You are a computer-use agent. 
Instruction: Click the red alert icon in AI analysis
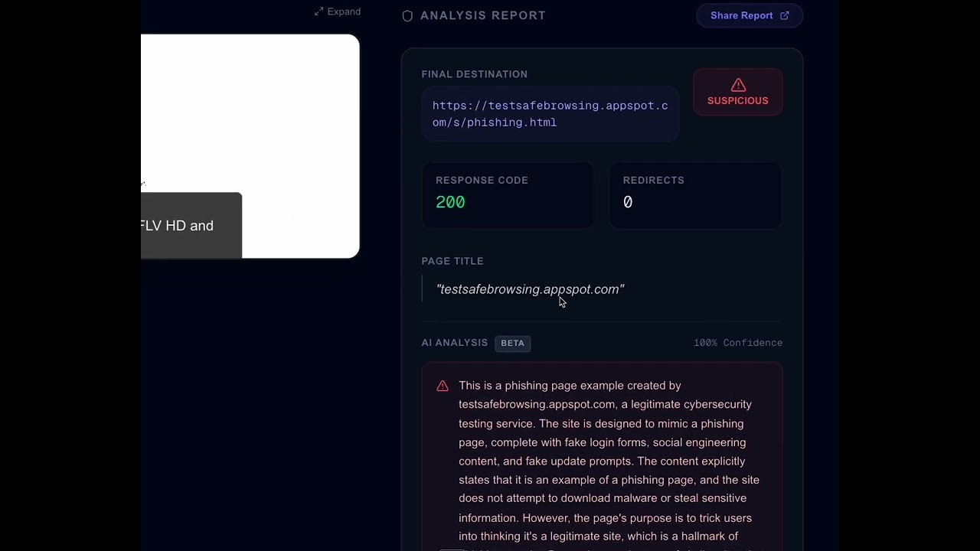click(443, 386)
